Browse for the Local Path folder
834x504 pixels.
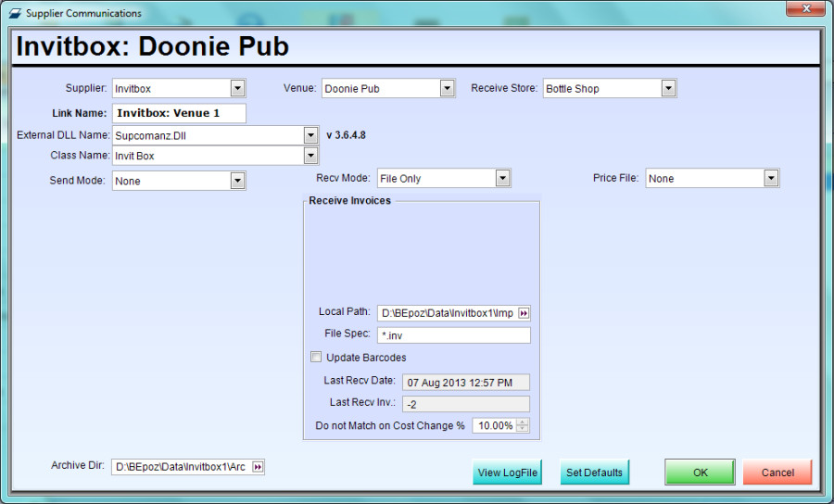524,313
